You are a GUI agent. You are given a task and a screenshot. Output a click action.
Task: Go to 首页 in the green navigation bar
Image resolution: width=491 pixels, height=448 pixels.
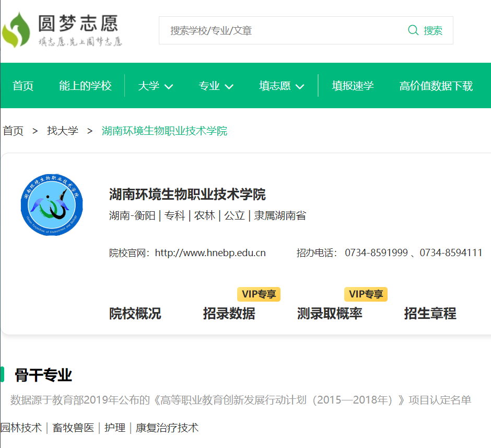(x=23, y=86)
